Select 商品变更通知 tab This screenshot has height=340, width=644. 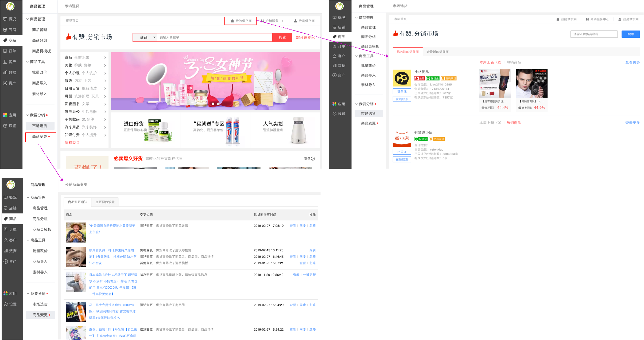pyautogui.click(x=77, y=202)
